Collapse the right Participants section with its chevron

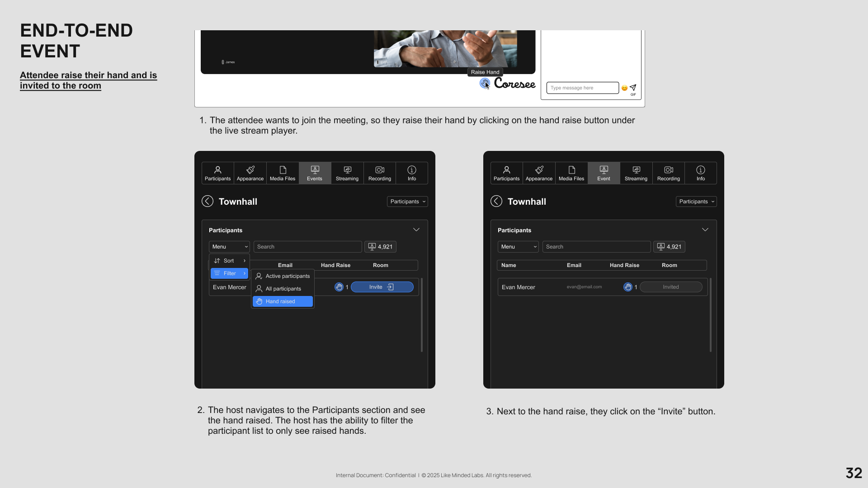[705, 230]
